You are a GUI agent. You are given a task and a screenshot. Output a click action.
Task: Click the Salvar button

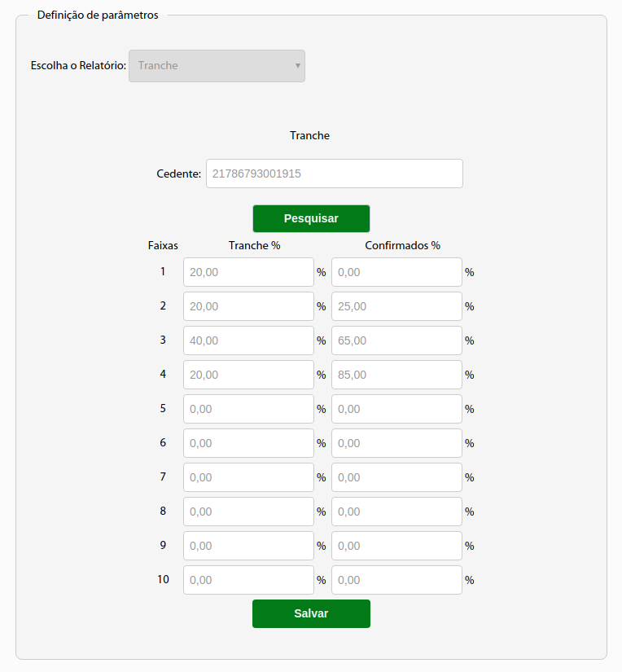311,613
